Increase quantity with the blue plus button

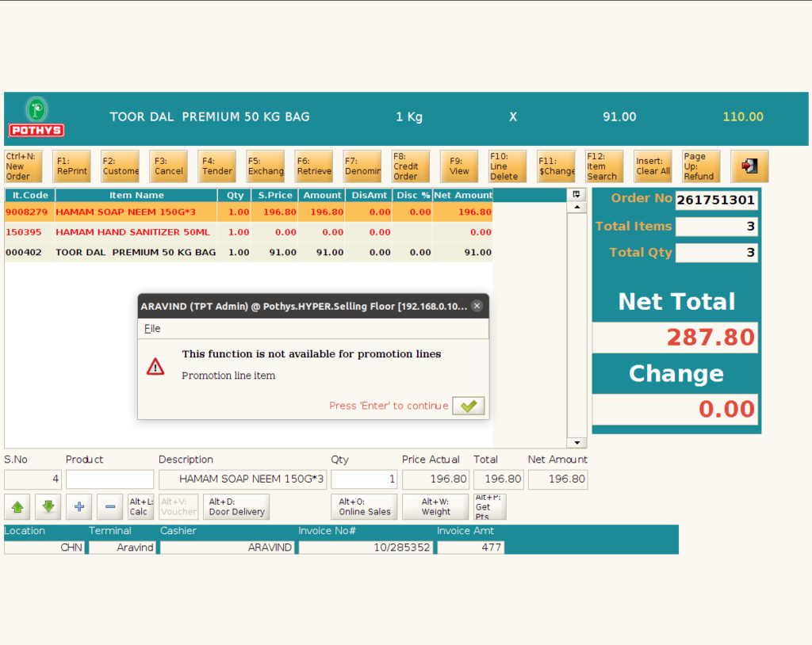(79, 507)
